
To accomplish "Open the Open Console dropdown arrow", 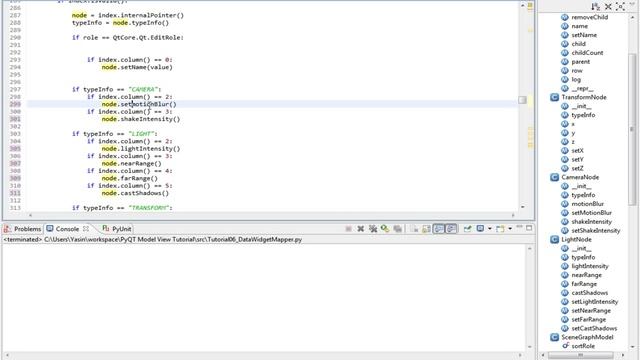I will point(510,229).
